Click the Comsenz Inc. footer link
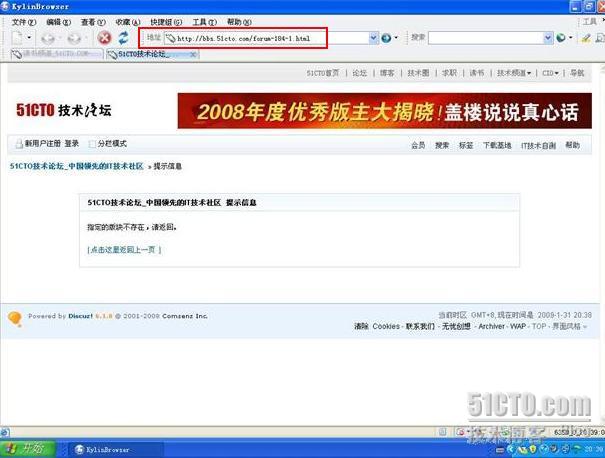 pyautogui.click(x=185, y=316)
